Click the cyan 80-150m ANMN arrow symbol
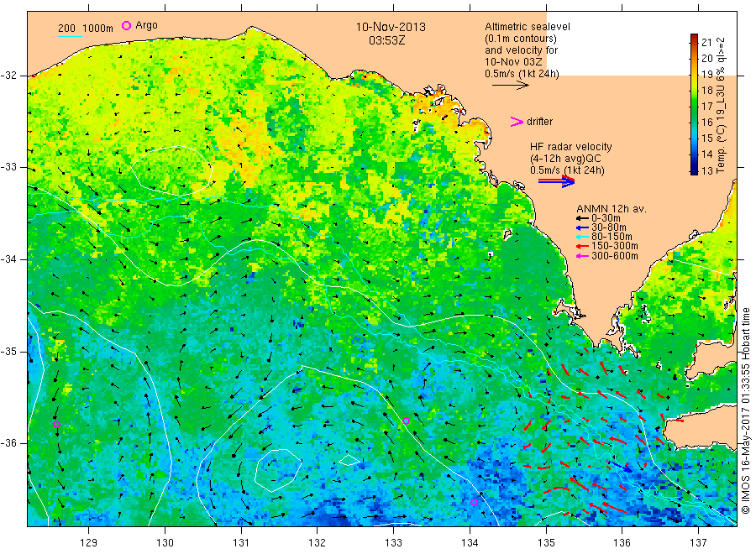The width and height of the screenshot is (756, 554). (582, 237)
